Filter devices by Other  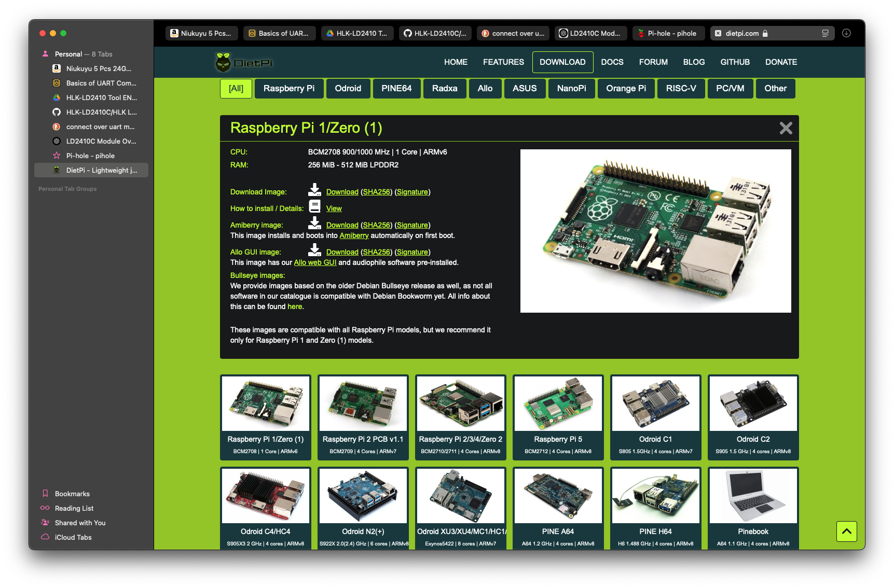pyautogui.click(x=776, y=89)
